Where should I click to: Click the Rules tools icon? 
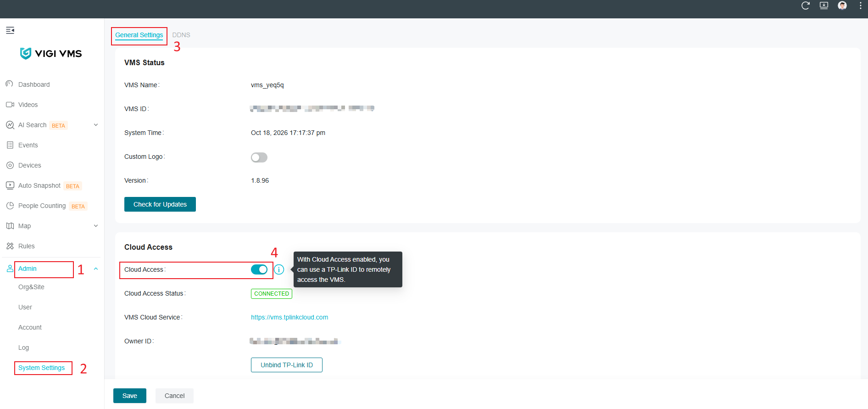pyautogui.click(x=10, y=246)
